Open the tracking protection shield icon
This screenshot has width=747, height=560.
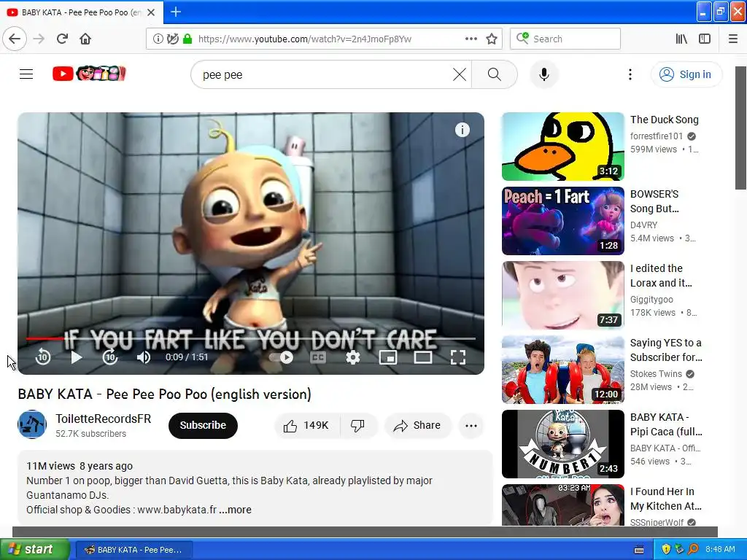(x=172, y=39)
